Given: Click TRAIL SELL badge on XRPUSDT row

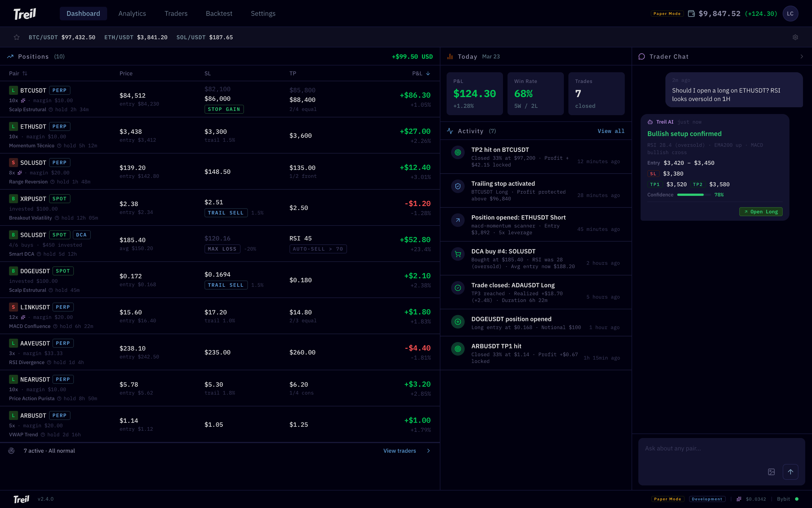Looking at the screenshot, I should [226, 213].
